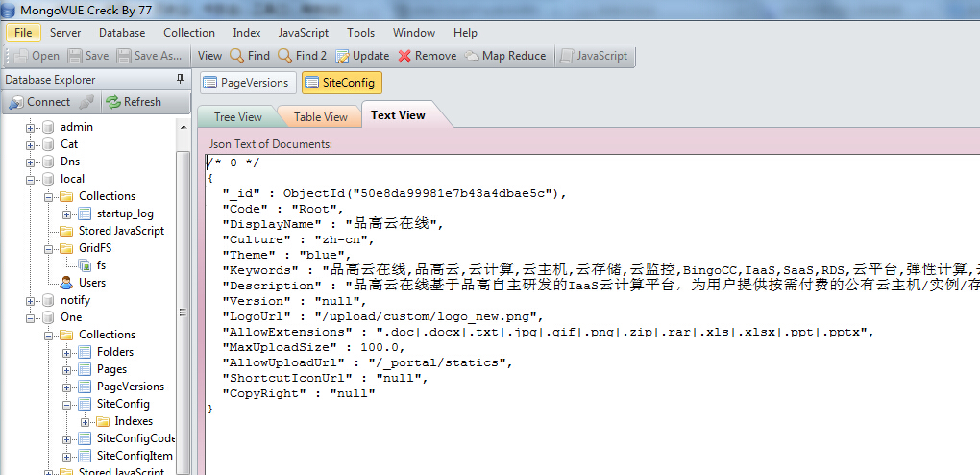This screenshot has height=475, width=980.
Task: Refresh the Database Explorer tree
Action: (134, 102)
